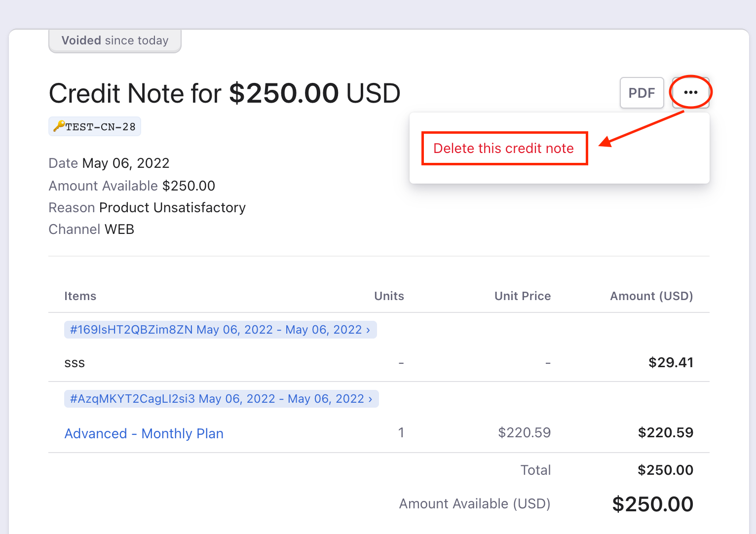Image resolution: width=756 pixels, height=534 pixels.
Task: Open the Advanced - Monthly Plan item
Action: click(x=144, y=433)
